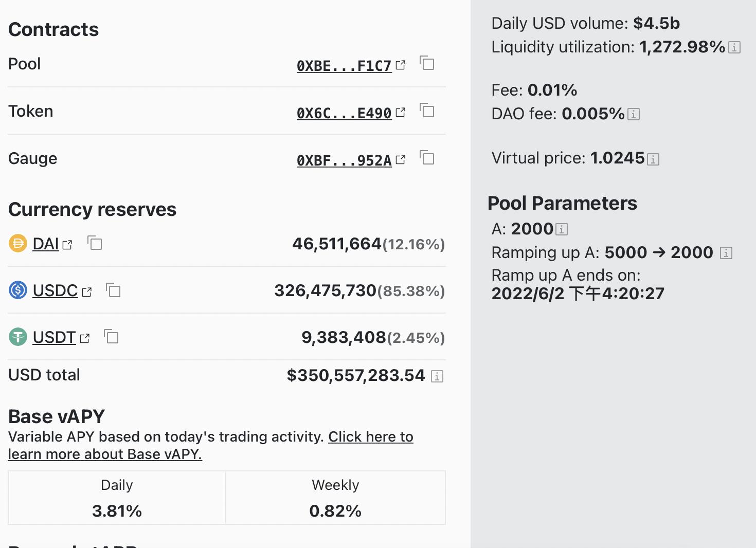Show USD total info icon
The height and width of the screenshot is (548, 756).
(437, 376)
